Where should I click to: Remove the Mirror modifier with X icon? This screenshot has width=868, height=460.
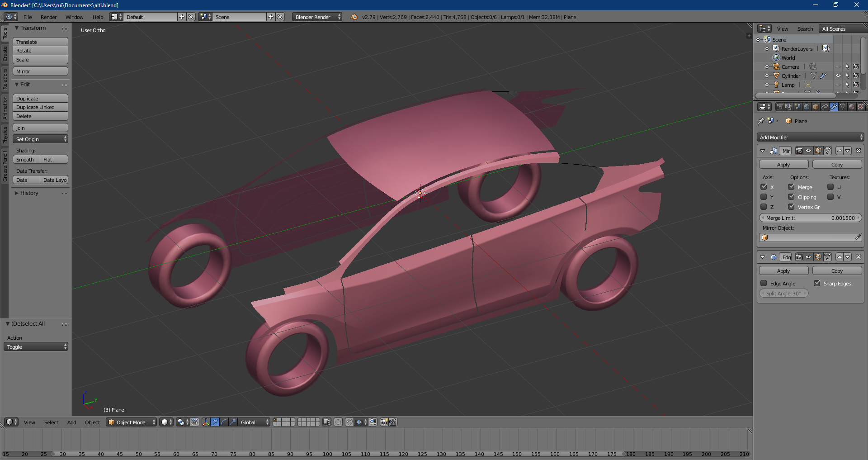pos(859,151)
